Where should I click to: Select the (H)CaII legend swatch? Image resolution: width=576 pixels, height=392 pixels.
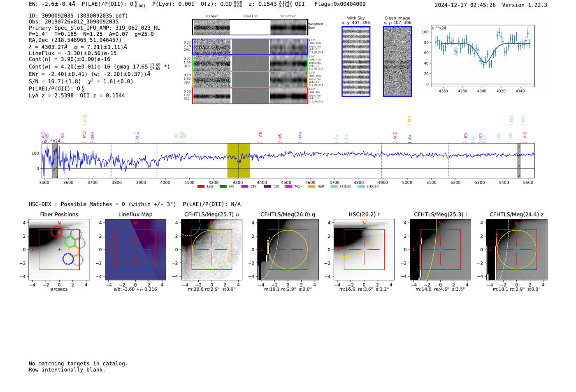tap(361, 187)
